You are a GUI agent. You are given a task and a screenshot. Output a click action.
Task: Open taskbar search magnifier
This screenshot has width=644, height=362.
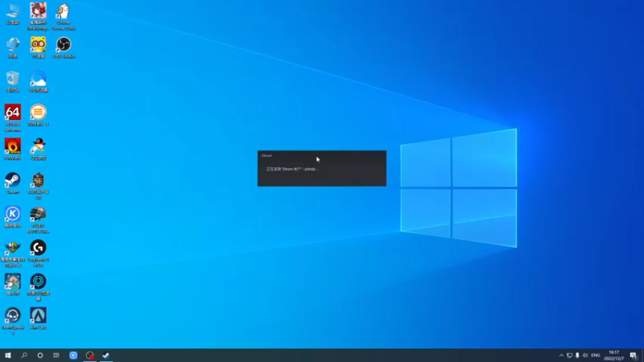24,356
